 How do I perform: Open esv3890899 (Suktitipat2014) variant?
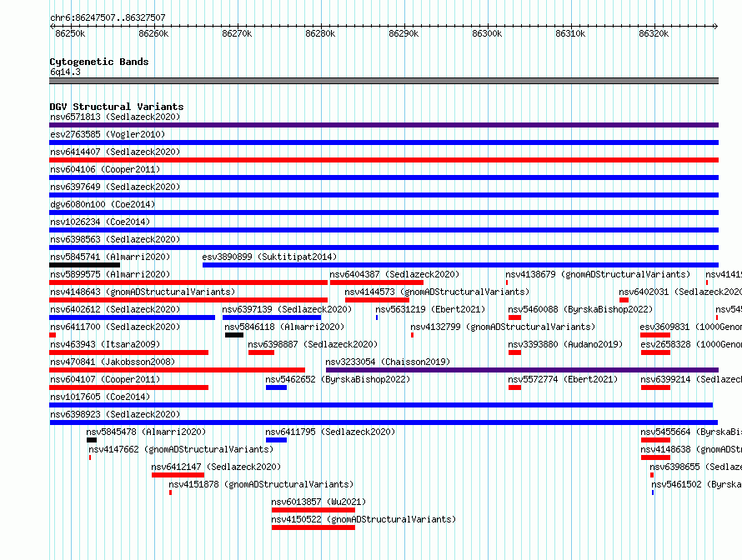click(x=269, y=257)
